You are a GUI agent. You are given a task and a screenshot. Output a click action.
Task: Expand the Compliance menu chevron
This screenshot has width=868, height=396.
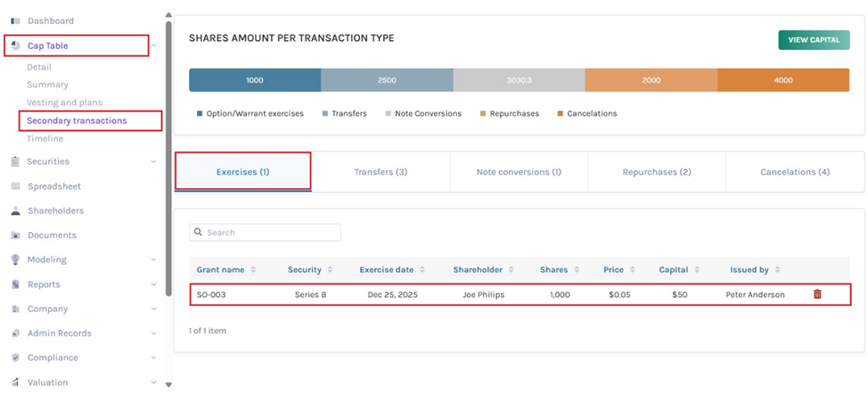click(154, 358)
